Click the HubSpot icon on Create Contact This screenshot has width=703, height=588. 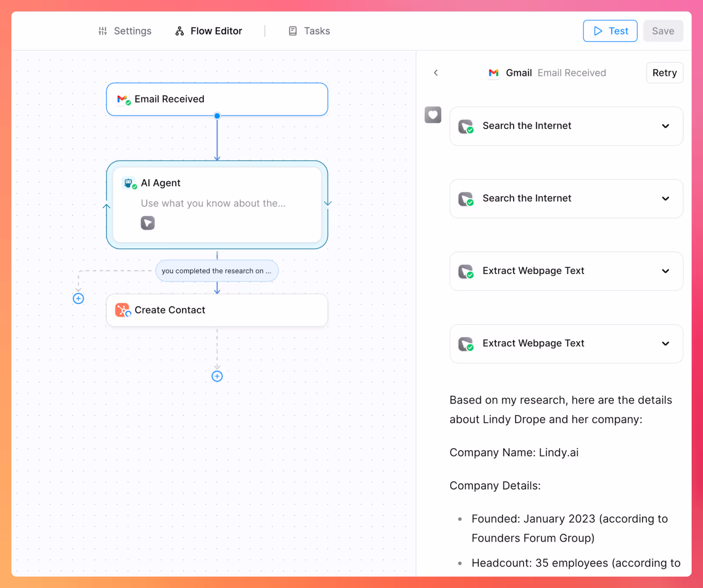pos(122,310)
